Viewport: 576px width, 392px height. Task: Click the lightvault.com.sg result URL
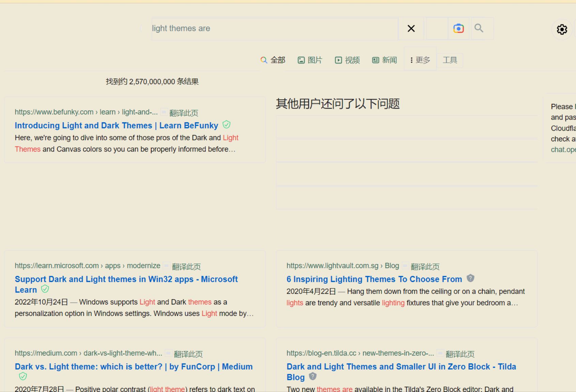pyautogui.click(x=343, y=266)
